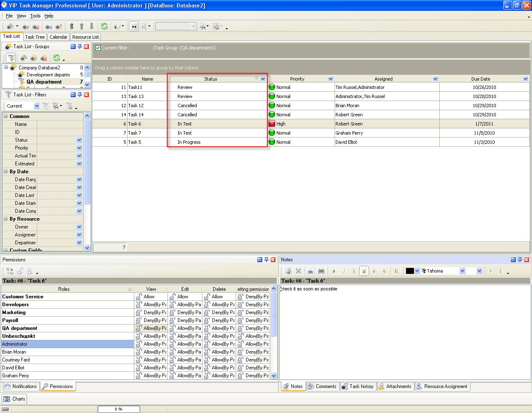Click the Charts button at the bottom
532x413 pixels.
coord(15,399)
